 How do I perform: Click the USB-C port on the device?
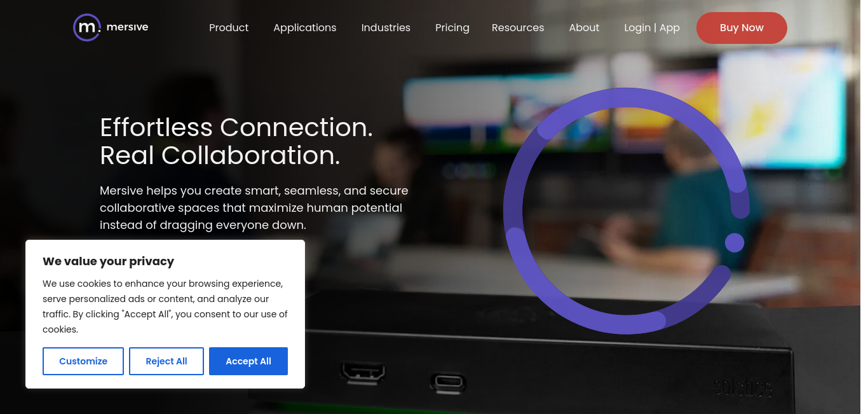tap(447, 382)
